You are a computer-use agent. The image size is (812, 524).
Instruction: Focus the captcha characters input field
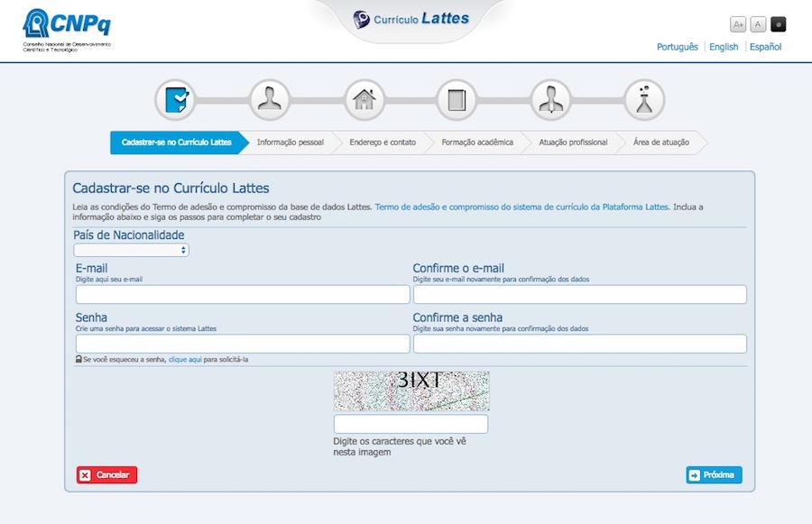click(411, 424)
